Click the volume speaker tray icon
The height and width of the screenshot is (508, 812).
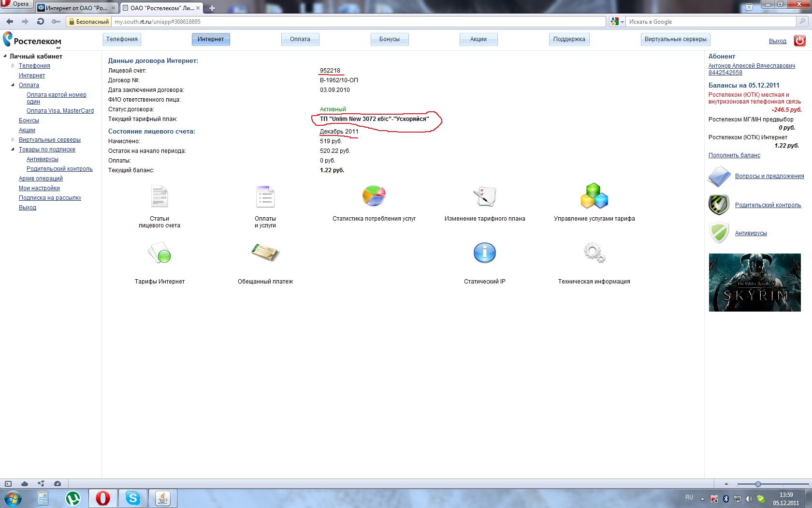point(749,499)
